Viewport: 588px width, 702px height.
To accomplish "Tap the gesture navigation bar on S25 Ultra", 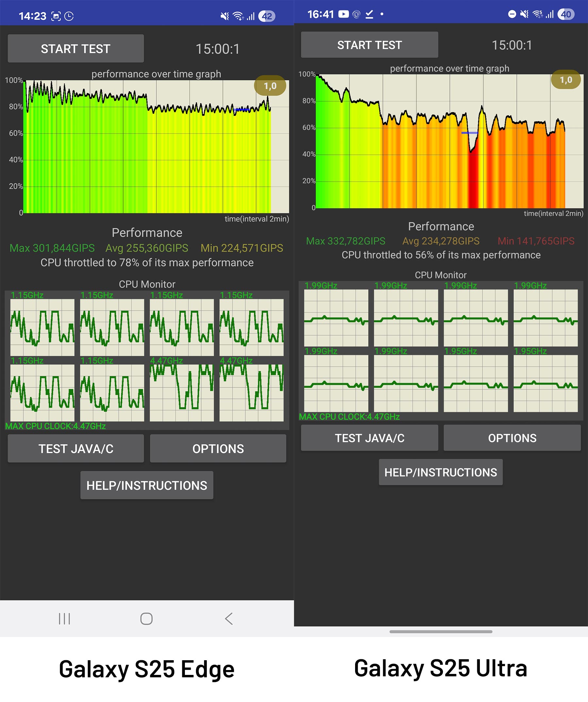I will click(x=441, y=632).
